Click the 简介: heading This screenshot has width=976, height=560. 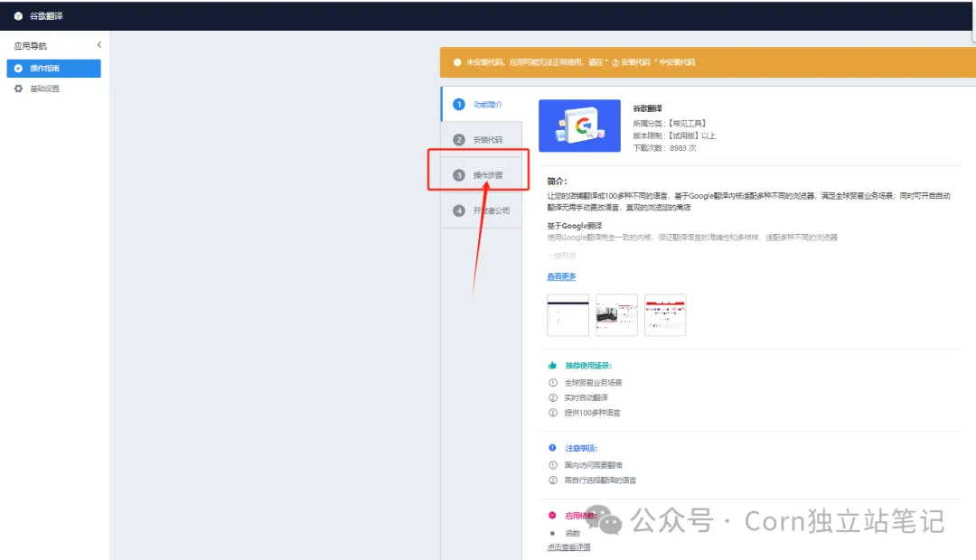click(557, 181)
